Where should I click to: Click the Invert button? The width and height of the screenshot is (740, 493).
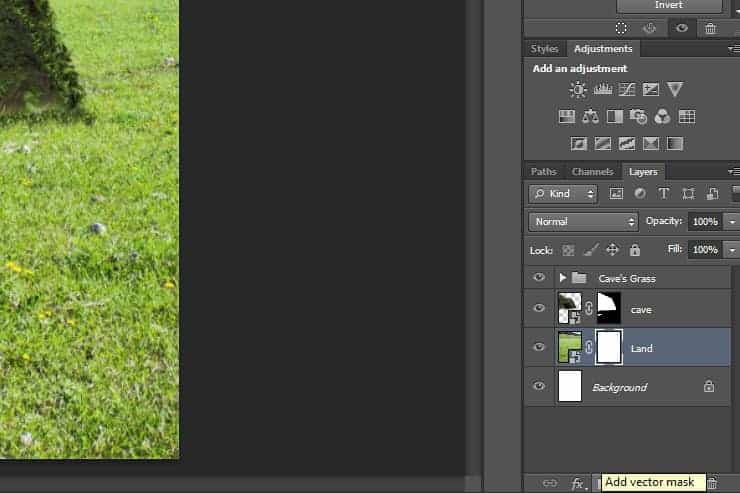click(669, 5)
